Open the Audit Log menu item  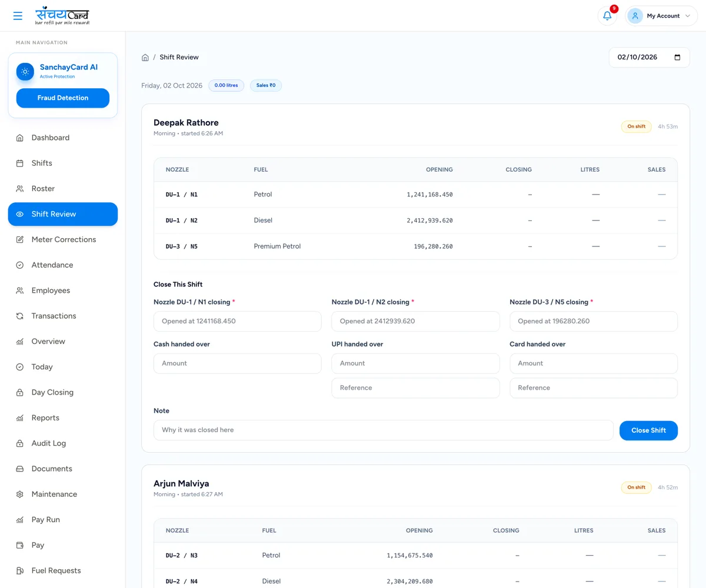63,443
